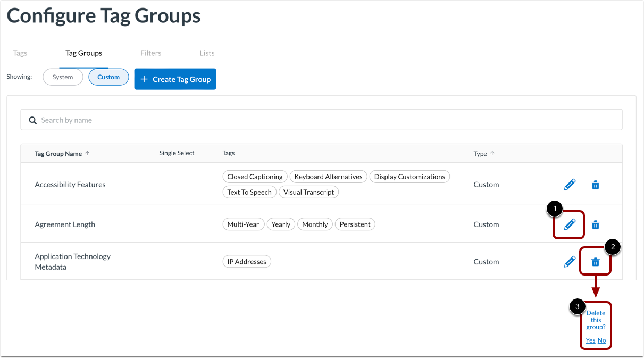Image resolution: width=644 pixels, height=358 pixels.
Task: Open the editor for Application Technology Metadata
Action: (570, 261)
